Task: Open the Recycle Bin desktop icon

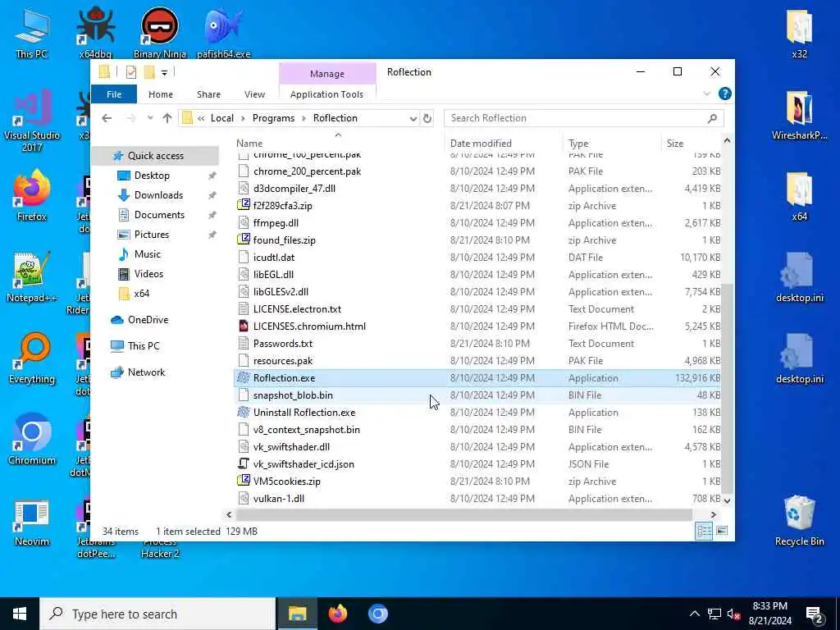Action: [799, 521]
